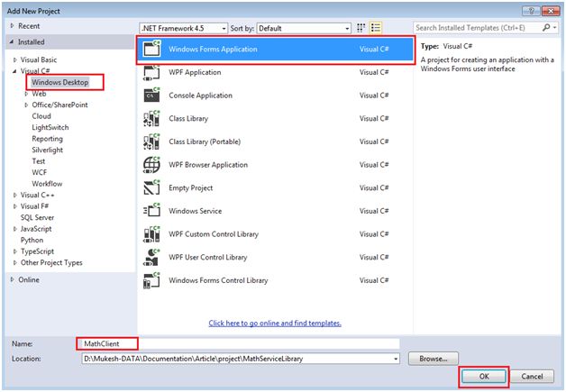566x392 pixels.
Task: Expand the Web node
Action: 26,94
